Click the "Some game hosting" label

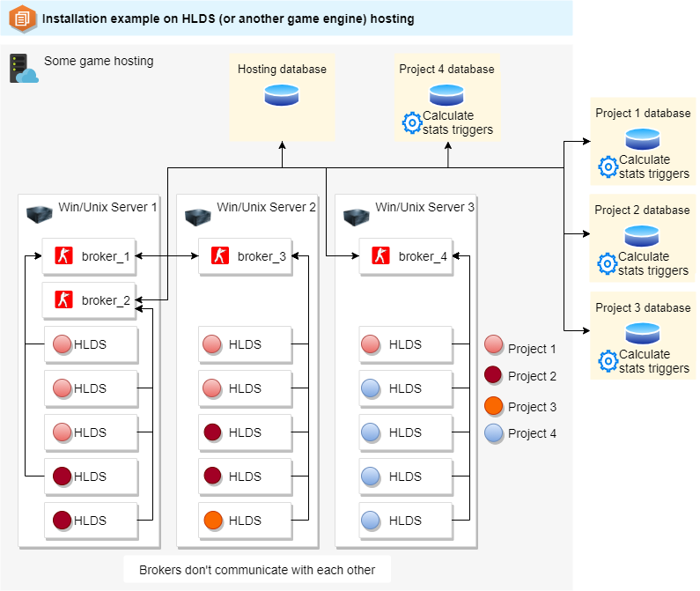click(x=99, y=61)
